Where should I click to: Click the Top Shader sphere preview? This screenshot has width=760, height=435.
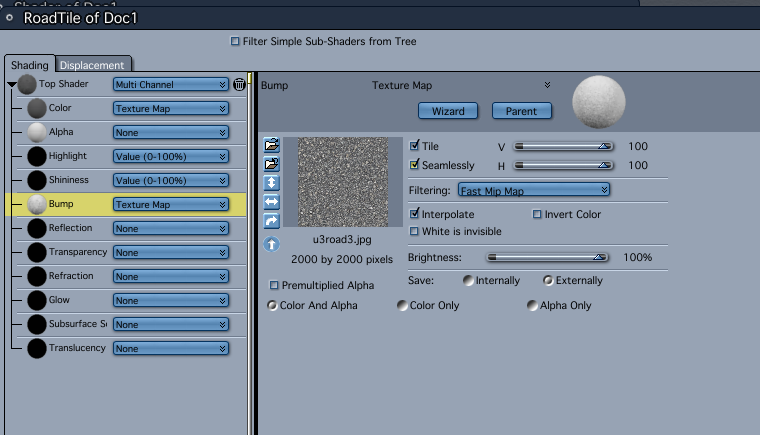click(27, 84)
